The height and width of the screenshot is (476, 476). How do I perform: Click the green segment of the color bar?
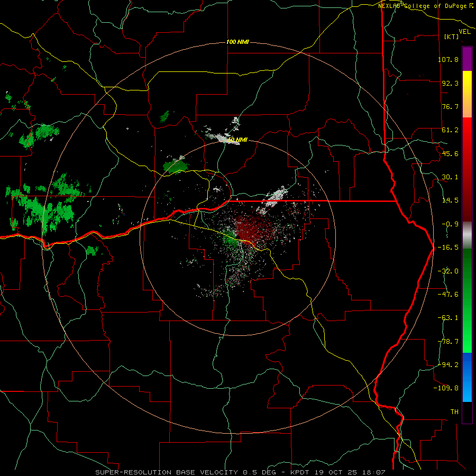467,300
